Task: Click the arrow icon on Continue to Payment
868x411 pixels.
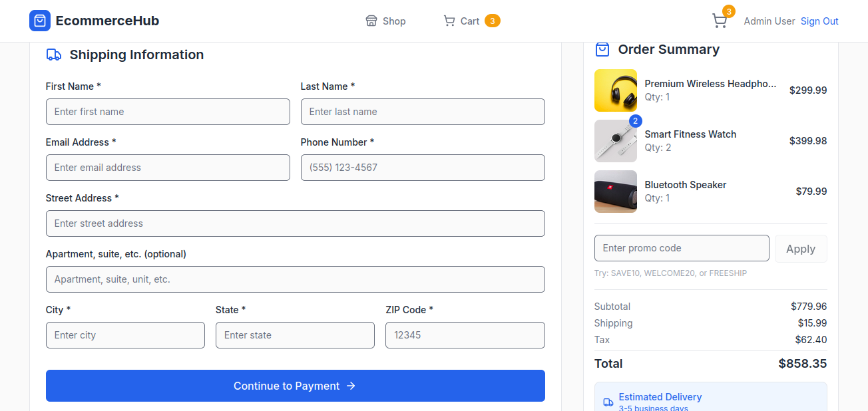Action: coord(351,386)
